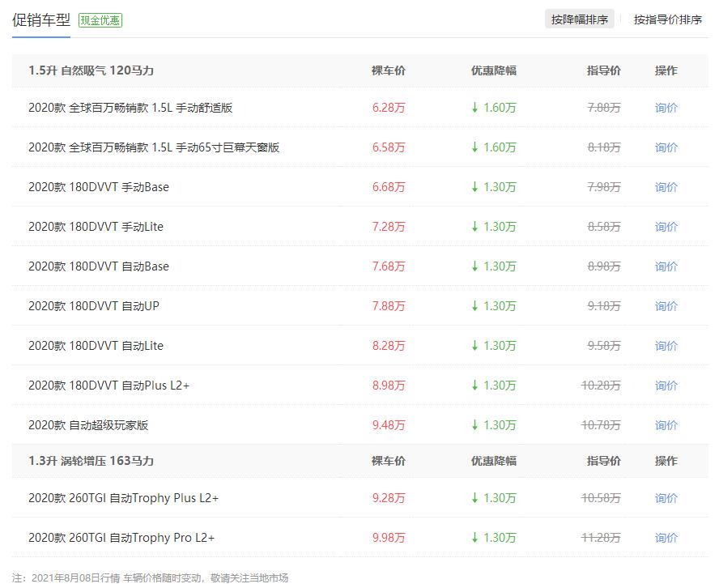Click the struck-through 10.28万 guide price
The width and height of the screenshot is (719, 588).
(601, 386)
